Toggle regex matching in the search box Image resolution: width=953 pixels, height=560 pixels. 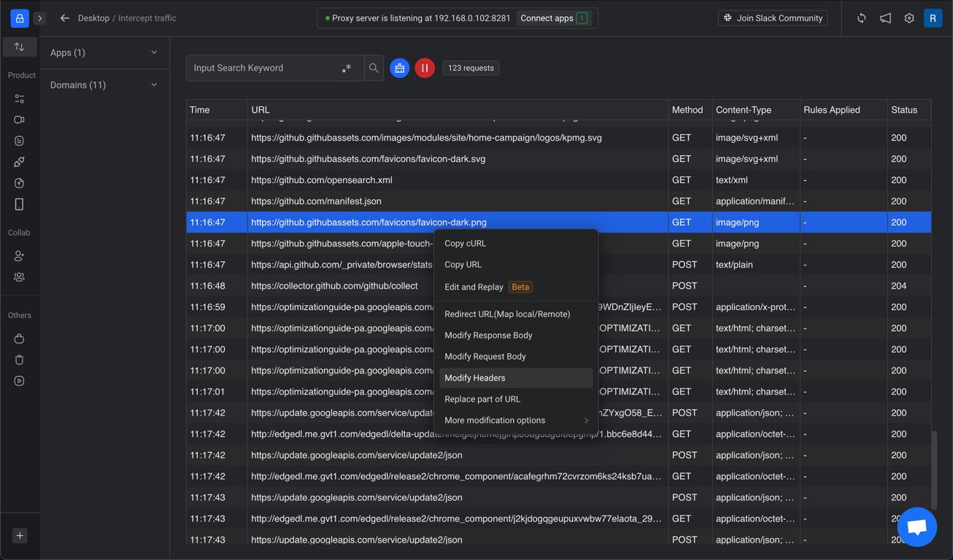click(347, 68)
